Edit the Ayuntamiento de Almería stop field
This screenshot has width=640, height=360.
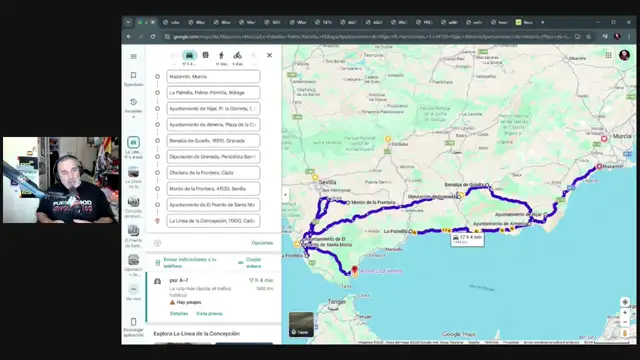point(213,124)
